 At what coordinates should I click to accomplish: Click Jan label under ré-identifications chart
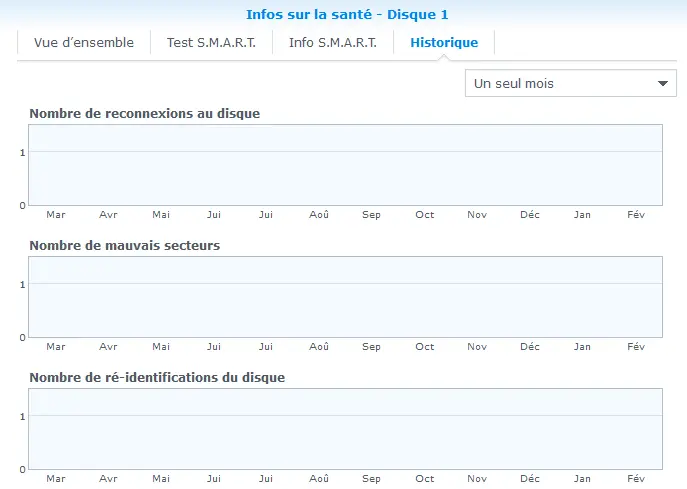pyautogui.click(x=582, y=478)
